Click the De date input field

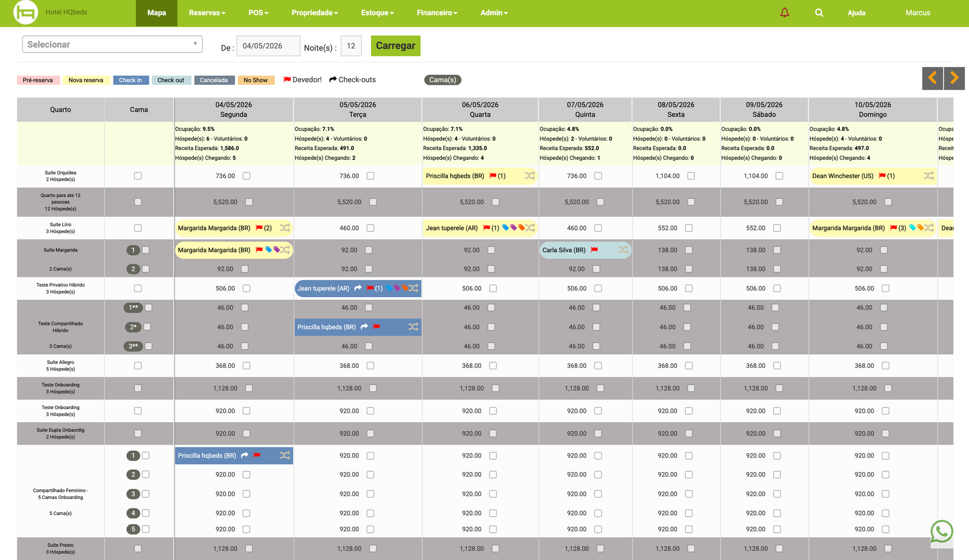[268, 46]
